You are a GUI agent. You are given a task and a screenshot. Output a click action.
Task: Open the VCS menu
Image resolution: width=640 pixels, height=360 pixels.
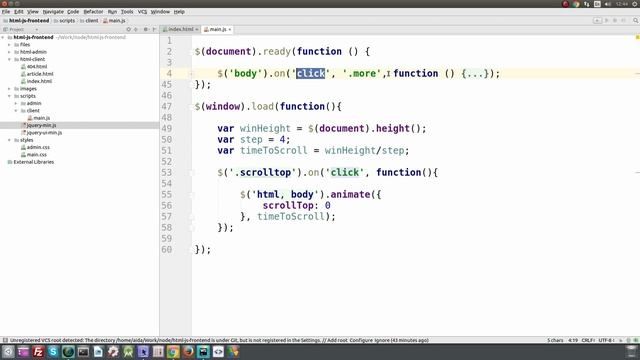pyautogui.click(x=142, y=12)
